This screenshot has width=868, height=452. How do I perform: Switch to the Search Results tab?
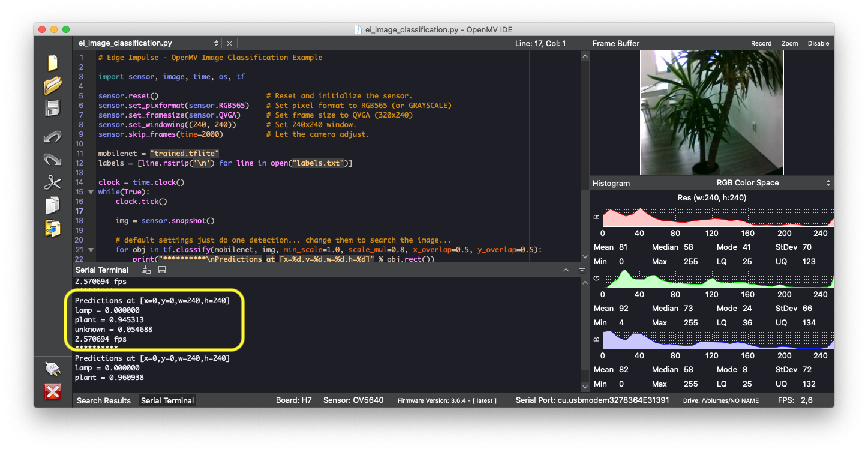tap(104, 400)
